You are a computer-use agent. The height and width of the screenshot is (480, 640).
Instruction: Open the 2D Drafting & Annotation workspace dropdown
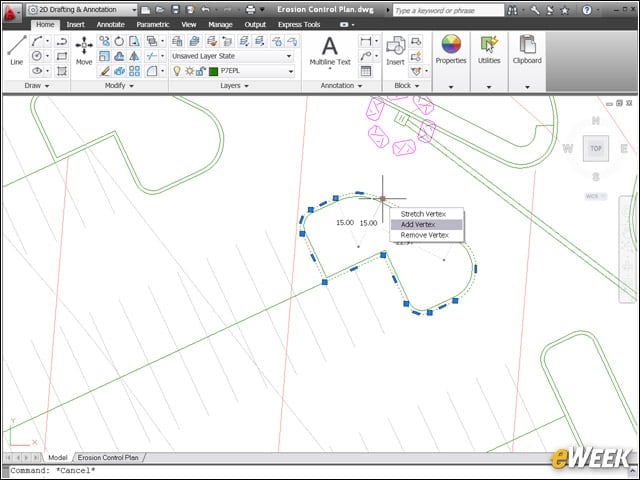(x=82, y=9)
